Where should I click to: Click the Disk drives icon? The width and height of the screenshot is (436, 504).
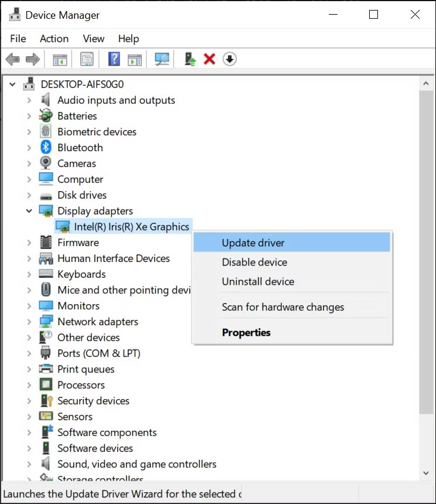pos(46,196)
